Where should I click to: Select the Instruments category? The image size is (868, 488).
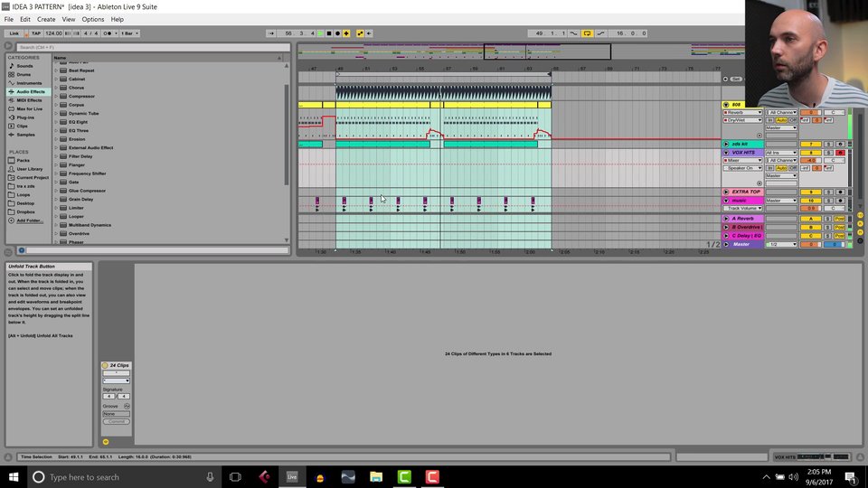[29, 83]
